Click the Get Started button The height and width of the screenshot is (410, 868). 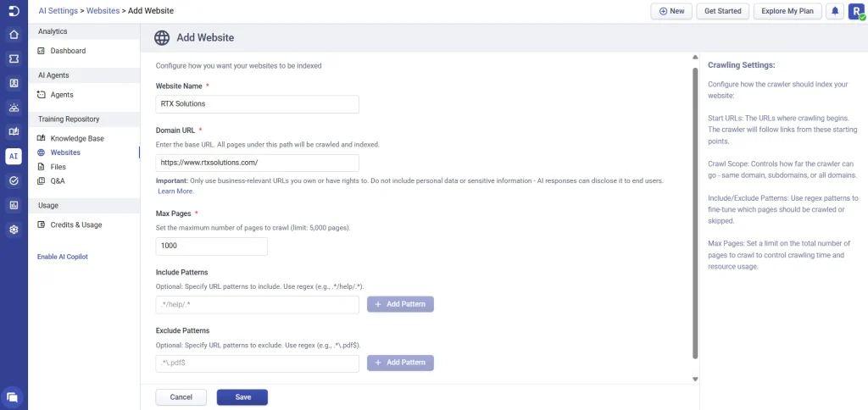(722, 11)
